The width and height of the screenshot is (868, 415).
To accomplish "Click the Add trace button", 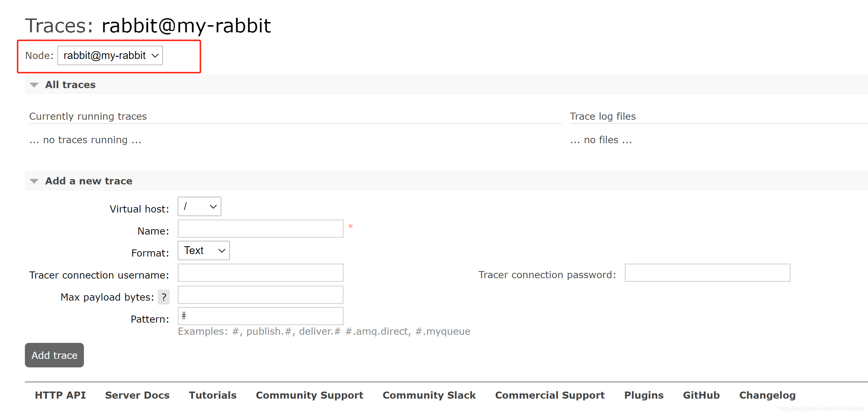I will [x=55, y=355].
